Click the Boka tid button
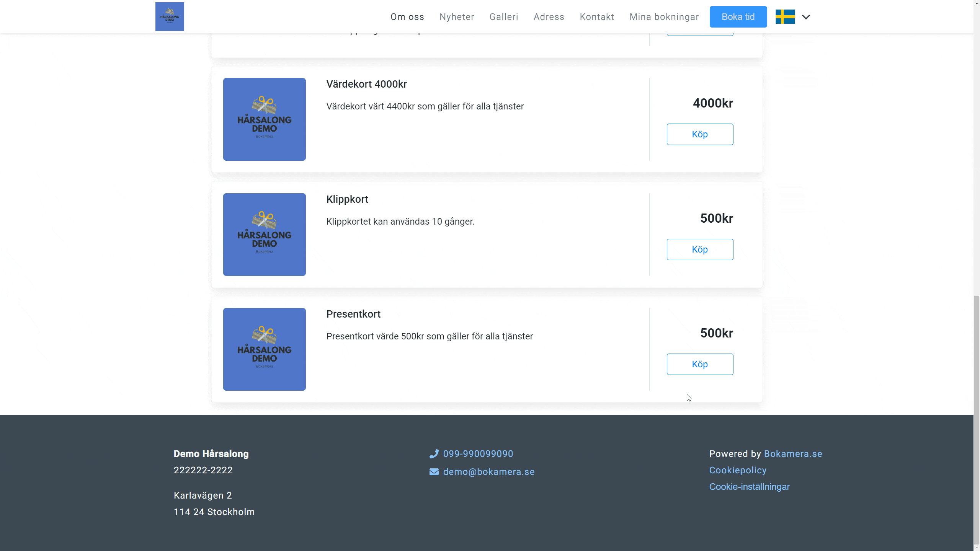Screen dimensions: 980x551 738,17
